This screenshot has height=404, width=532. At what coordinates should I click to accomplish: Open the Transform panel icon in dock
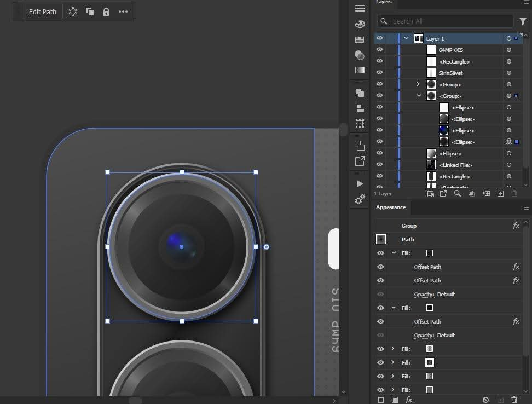click(x=360, y=123)
